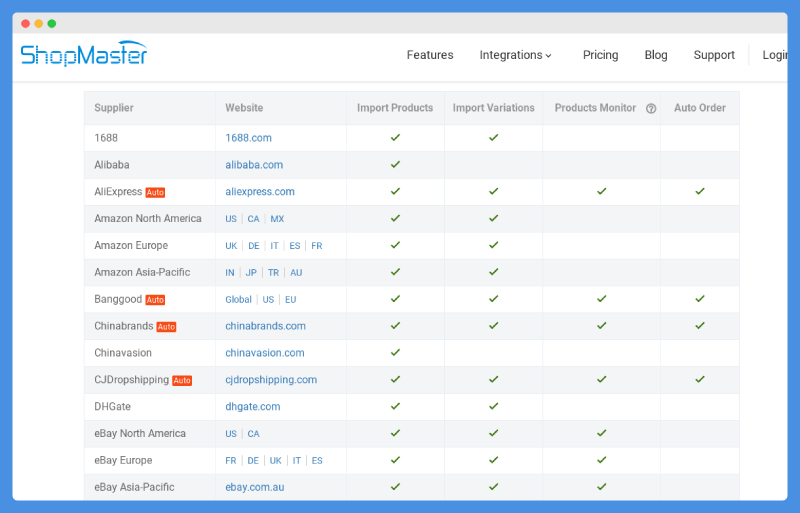Open Amazon Asia-Pacific TR link
800x513 pixels.
coord(273,273)
